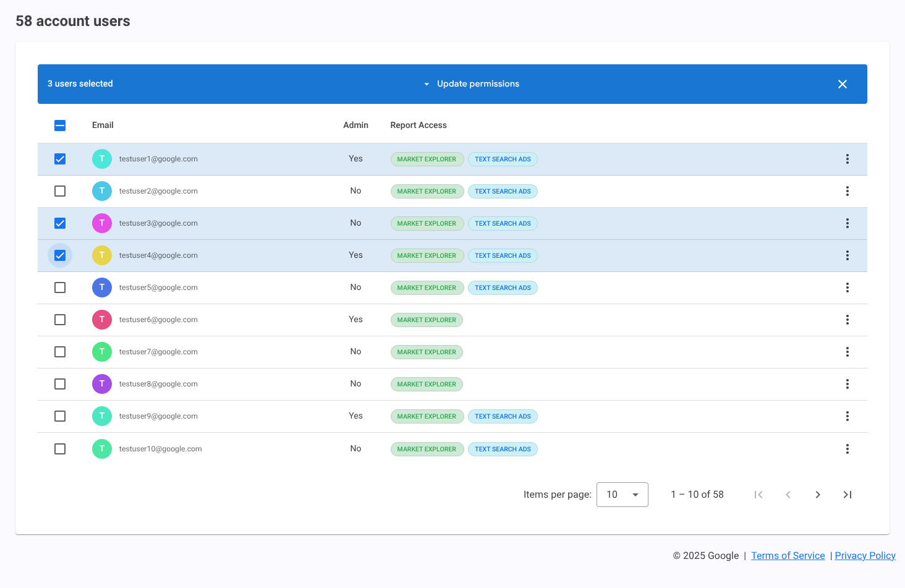Click the avatar for testuser6@google.com

(102, 320)
